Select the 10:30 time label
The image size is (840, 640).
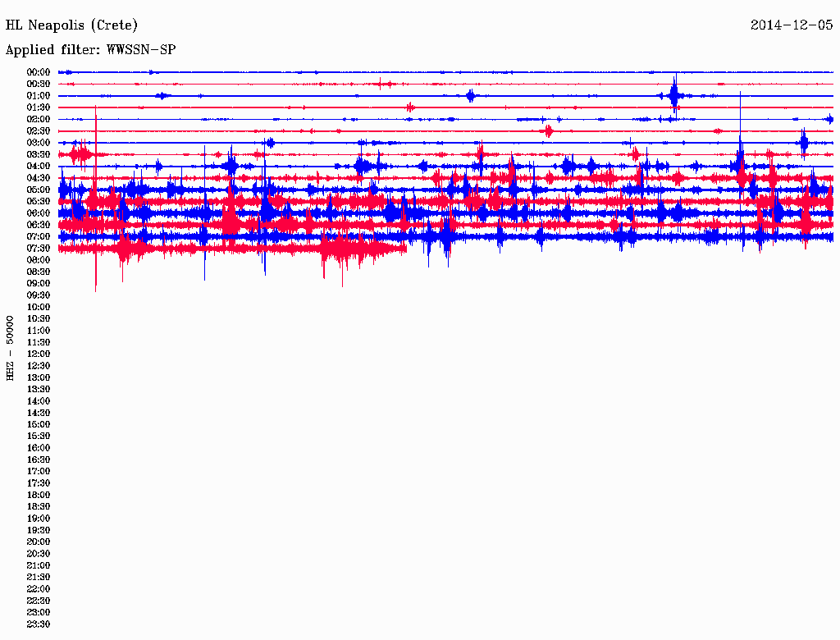(39, 318)
